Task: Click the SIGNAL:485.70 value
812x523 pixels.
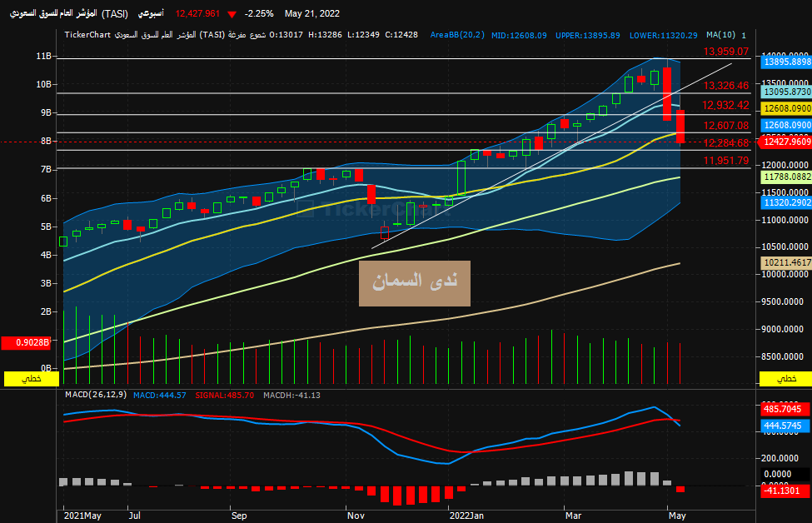Action: (x=225, y=395)
